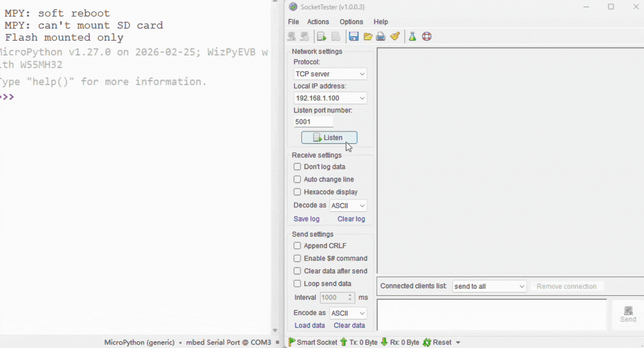Image resolution: width=644 pixels, height=348 pixels.
Task: Open the Protocol TCP server dropdown
Action: coord(330,74)
